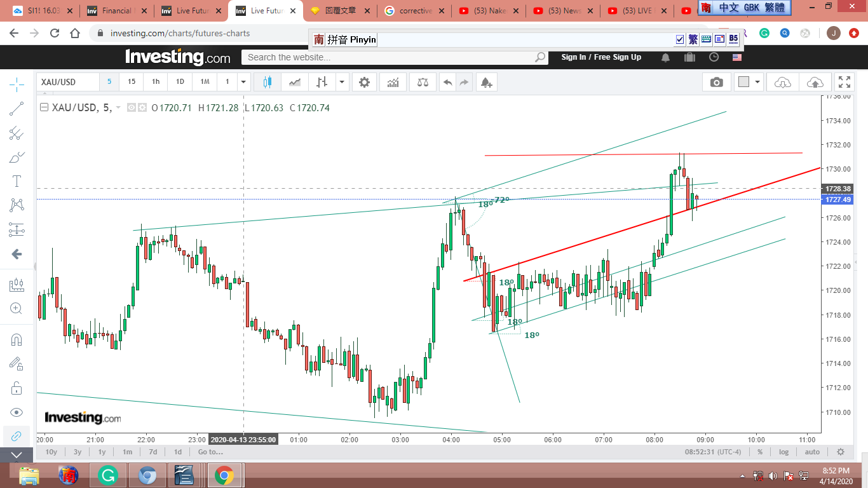Click the website search input field
The height and width of the screenshot is (488, 868).
(388, 57)
